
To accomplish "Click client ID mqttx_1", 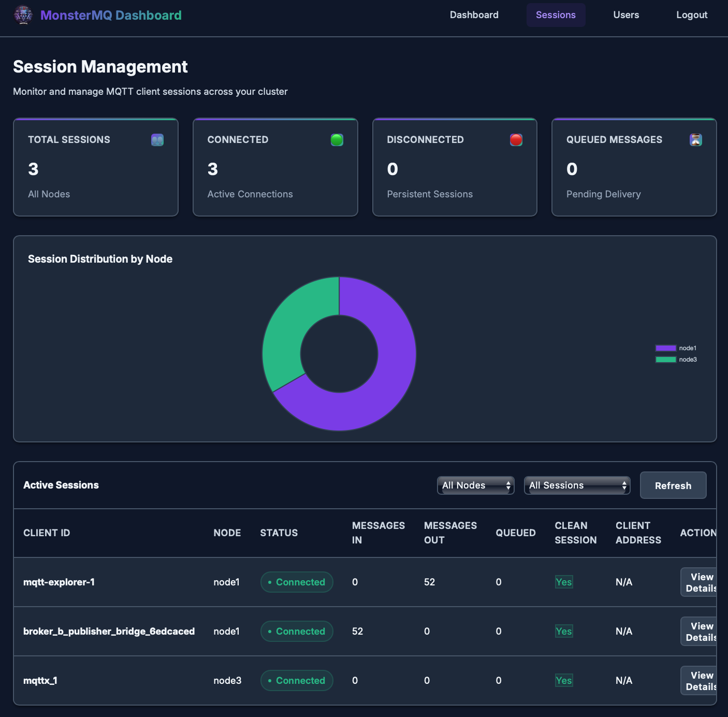I will (40, 681).
